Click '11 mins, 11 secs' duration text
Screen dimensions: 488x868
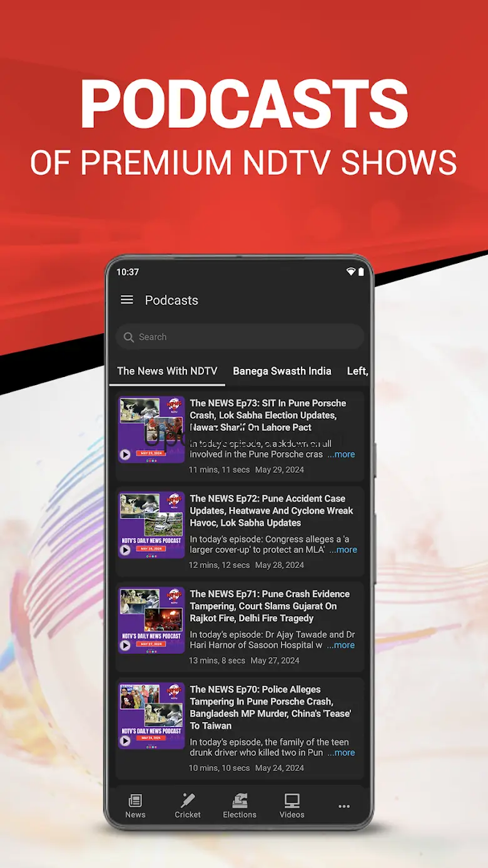point(220,470)
